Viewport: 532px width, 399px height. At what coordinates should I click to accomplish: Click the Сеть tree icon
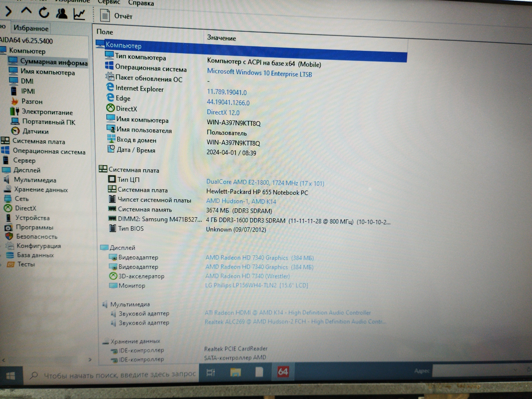click(7, 198)
